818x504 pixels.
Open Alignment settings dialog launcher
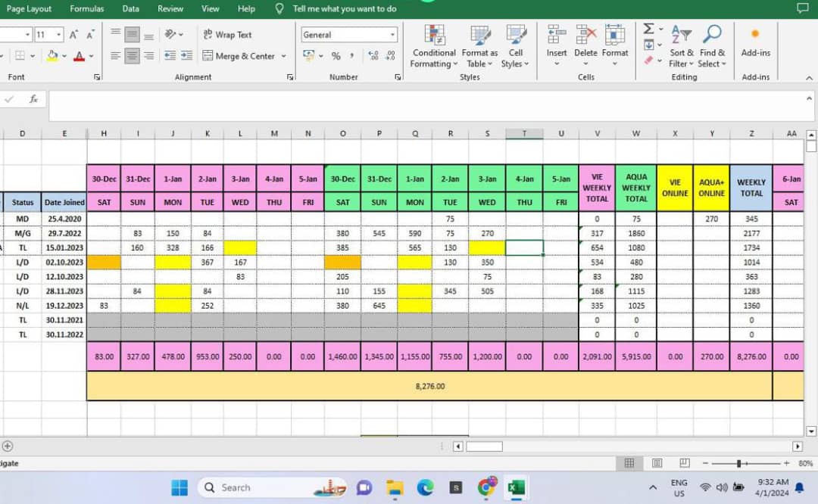[290, 77]
